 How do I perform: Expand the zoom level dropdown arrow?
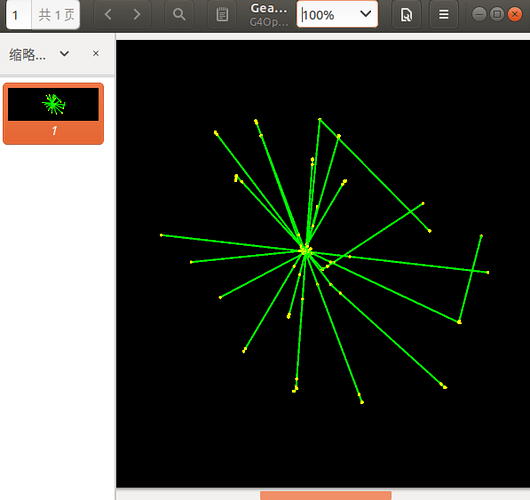click(x=365, y=14)
